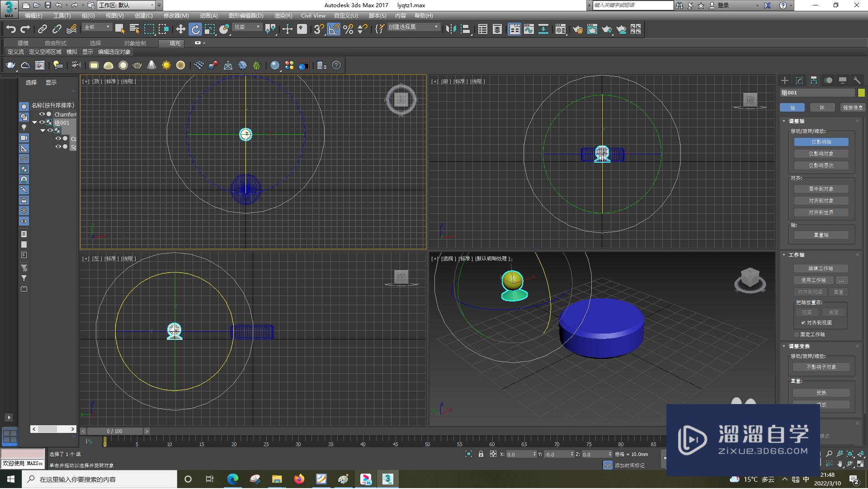Activate Bind to Space Warp tool
This screenshot has width=868, height=489.
tap(71, 29)
